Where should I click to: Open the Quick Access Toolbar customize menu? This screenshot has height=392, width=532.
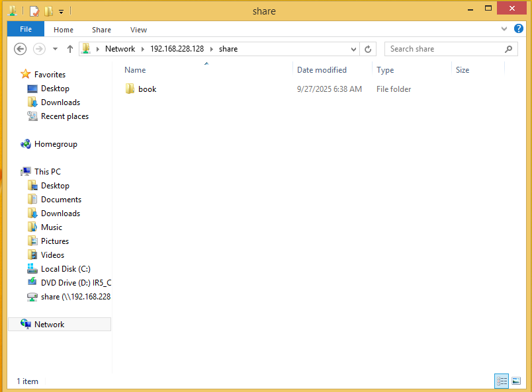[x=61, y=11]
